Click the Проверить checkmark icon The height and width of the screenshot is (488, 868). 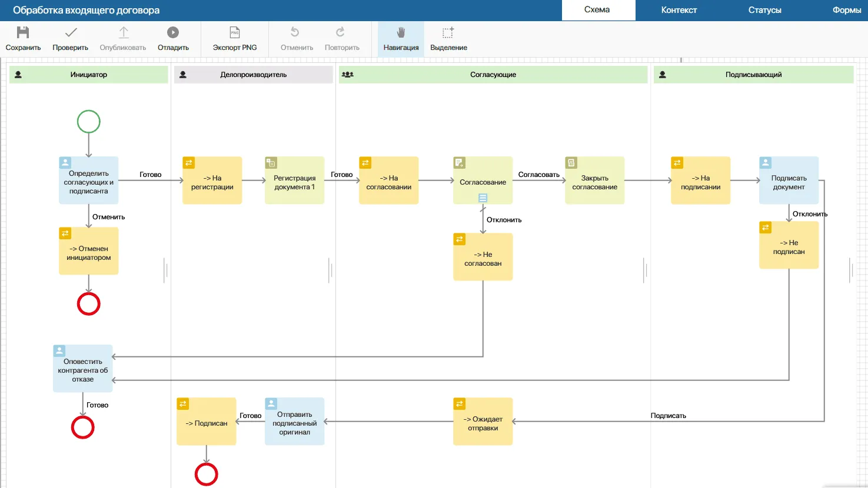(71, 33)
